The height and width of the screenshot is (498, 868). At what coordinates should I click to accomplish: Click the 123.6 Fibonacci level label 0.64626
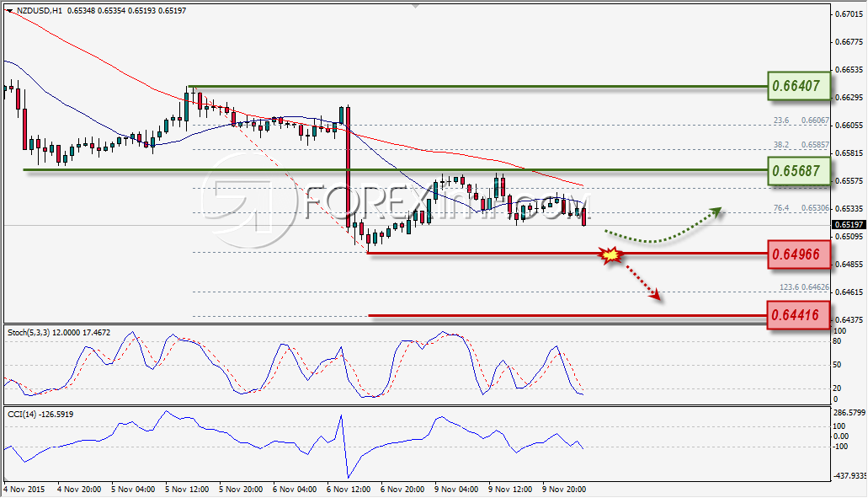click(804, 287)
